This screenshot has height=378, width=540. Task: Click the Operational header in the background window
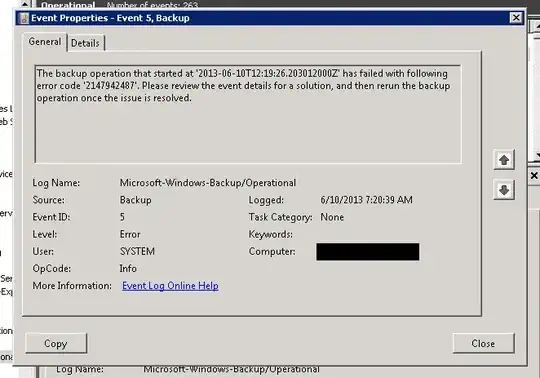68,5
